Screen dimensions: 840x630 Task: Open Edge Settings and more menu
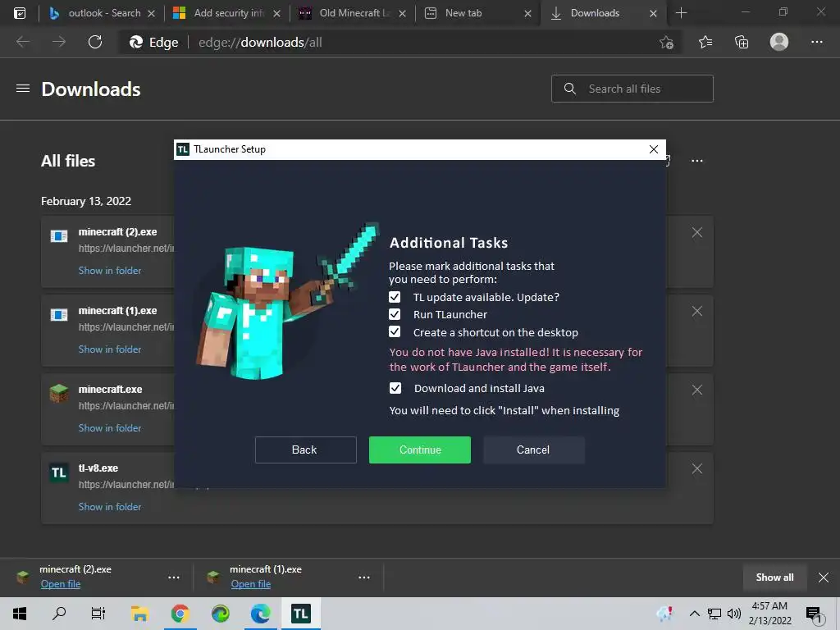tap(816, 42)
